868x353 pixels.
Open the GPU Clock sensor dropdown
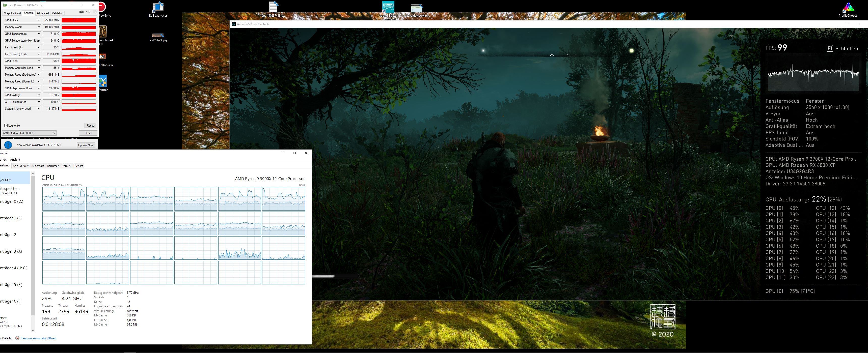[38, 20]
